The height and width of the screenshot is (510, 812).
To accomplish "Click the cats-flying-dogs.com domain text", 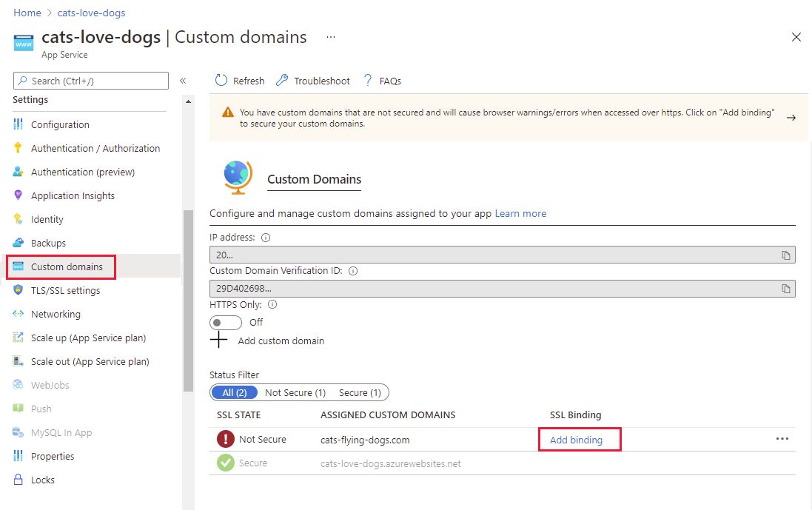I will click(x=365, y=440).
